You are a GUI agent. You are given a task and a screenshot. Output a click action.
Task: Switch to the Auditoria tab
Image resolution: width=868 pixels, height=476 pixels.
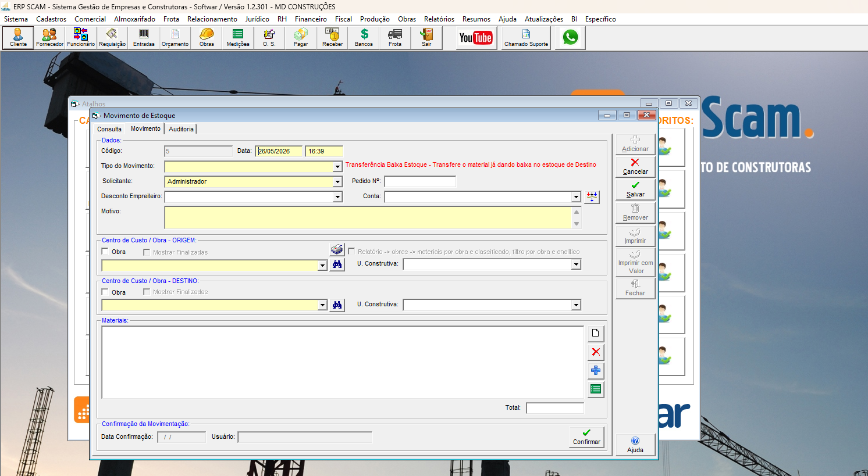coord(181,129)
